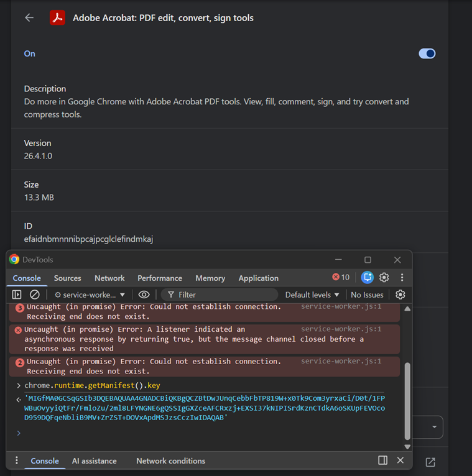472x476 pixels.
Task: Click the console scrollbar down arrow
Action: pyautogui.click(x=407, y=447)
